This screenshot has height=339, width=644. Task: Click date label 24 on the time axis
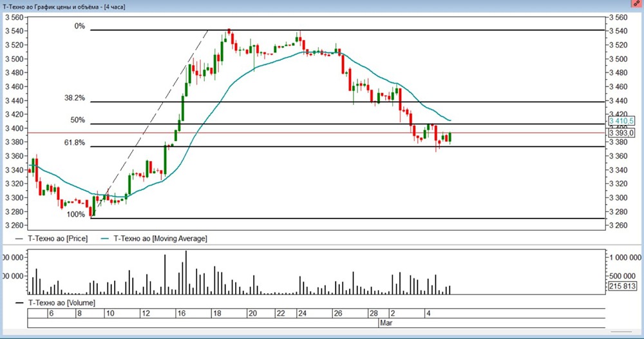coord(302,313)
